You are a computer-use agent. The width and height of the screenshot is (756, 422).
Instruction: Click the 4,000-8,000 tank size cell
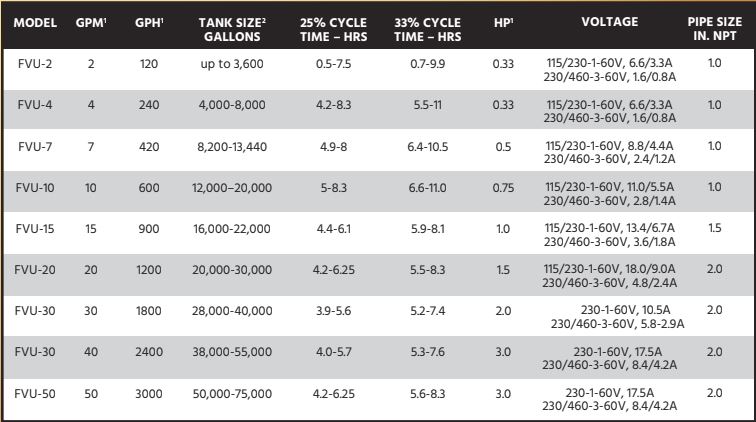[232, 105]
